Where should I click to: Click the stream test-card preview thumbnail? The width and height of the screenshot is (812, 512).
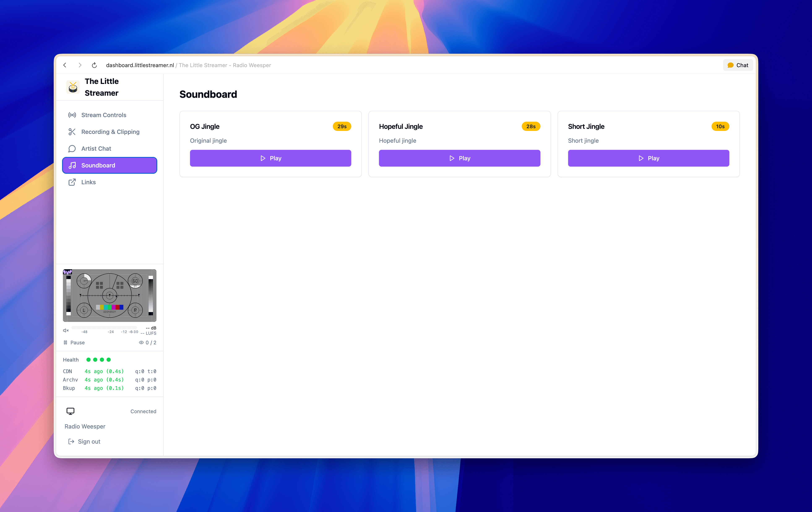(x=110, y=296)
